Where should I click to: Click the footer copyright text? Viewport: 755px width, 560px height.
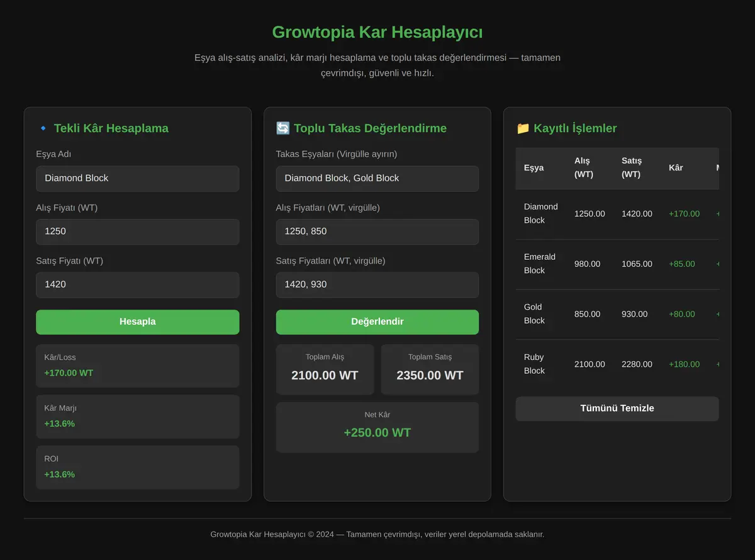pos(377,534)
